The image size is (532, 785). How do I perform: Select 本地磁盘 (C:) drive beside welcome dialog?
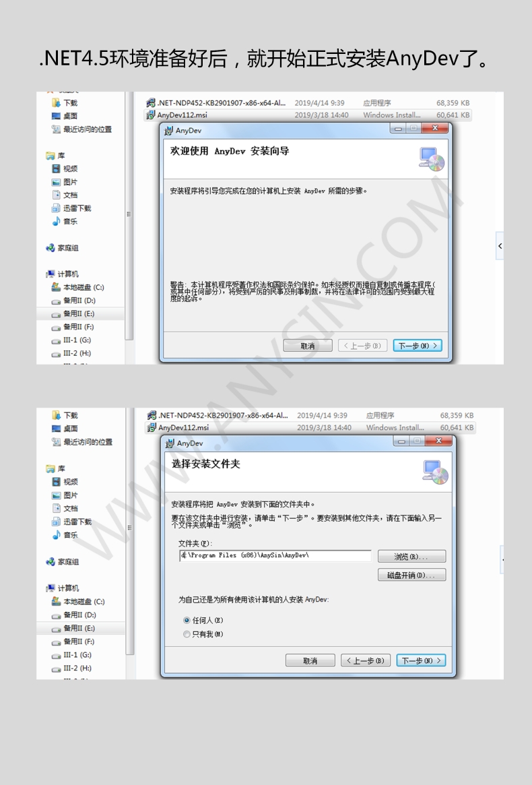point(57,287)
